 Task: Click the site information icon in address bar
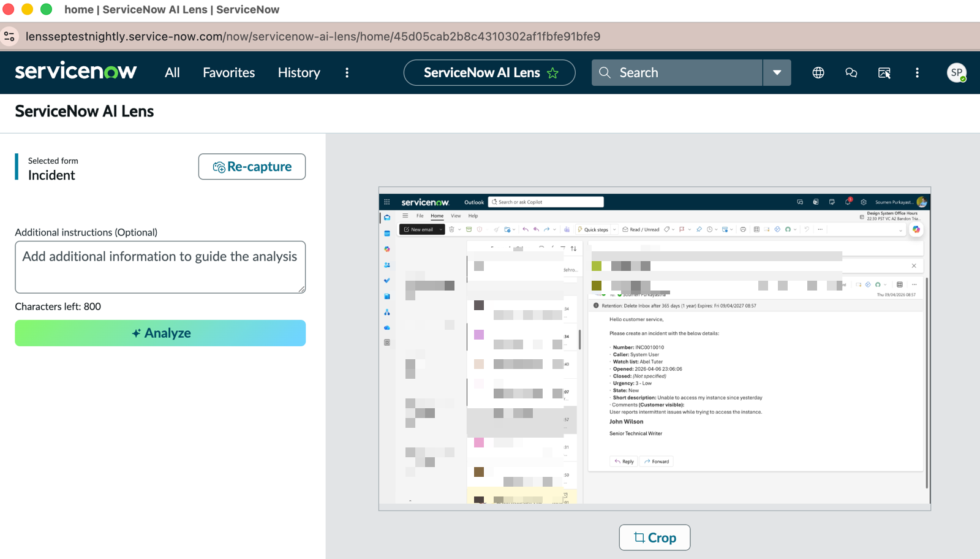coord(9,36)
